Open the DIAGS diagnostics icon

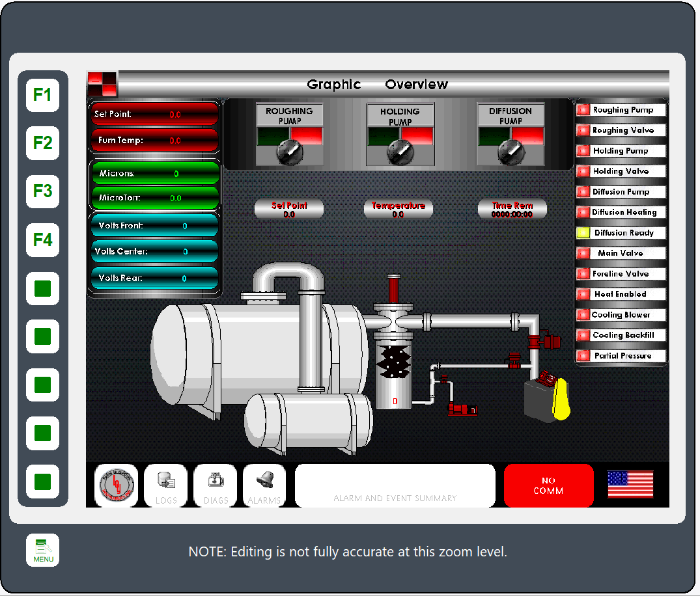coord(216,485)
